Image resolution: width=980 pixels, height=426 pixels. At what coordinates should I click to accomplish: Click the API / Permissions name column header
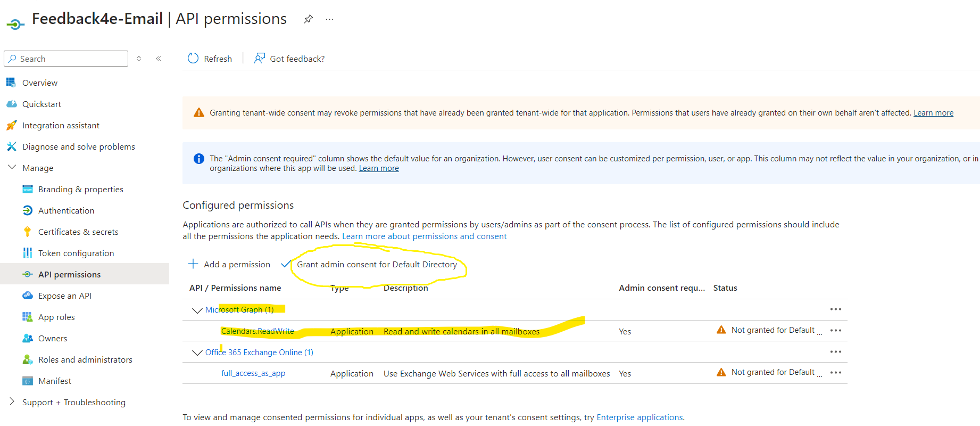click(x=235, y=288)
